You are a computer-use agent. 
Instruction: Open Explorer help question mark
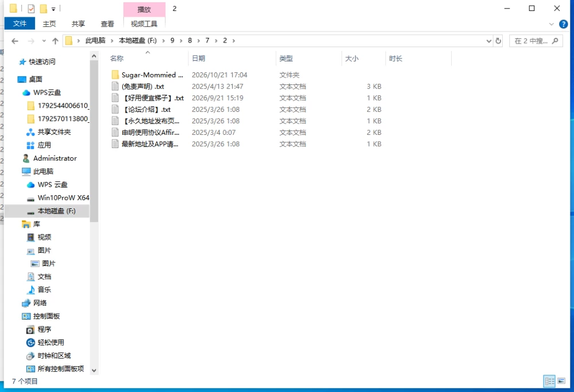pos(564,24)
